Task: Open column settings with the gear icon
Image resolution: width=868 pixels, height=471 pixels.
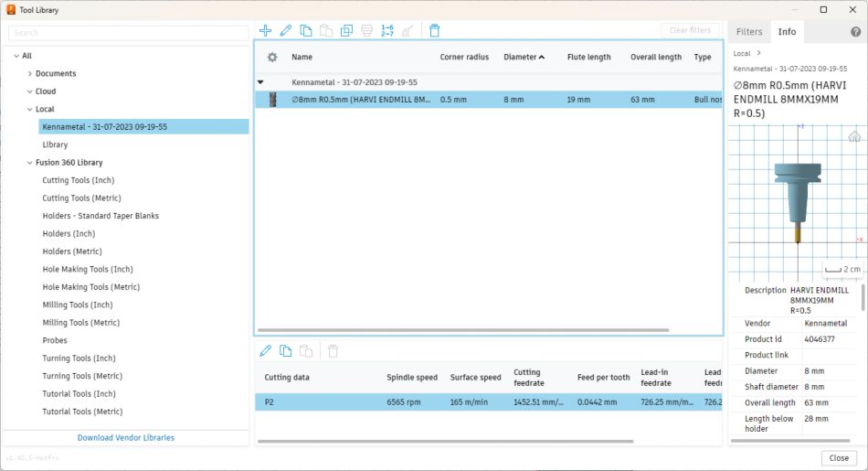Action: click(271, 57)
